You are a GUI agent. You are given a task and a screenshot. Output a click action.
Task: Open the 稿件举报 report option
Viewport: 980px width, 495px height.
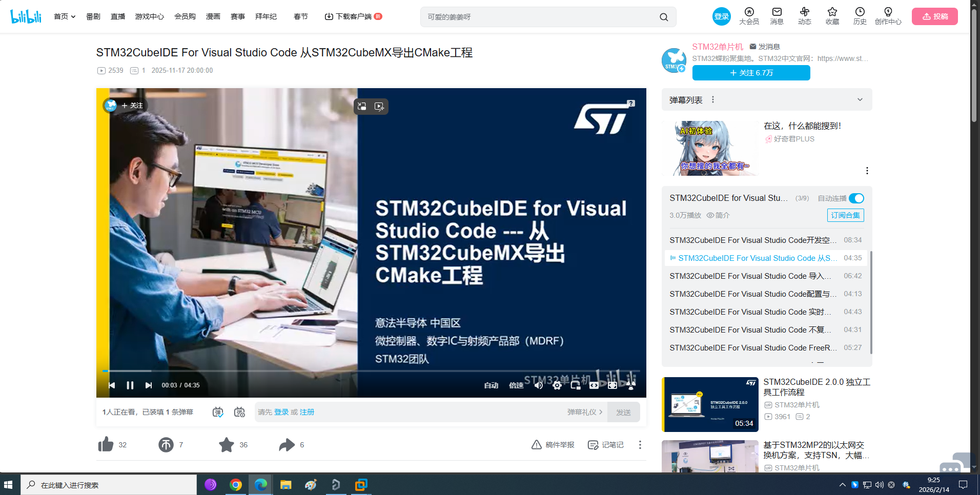point(553,445)
